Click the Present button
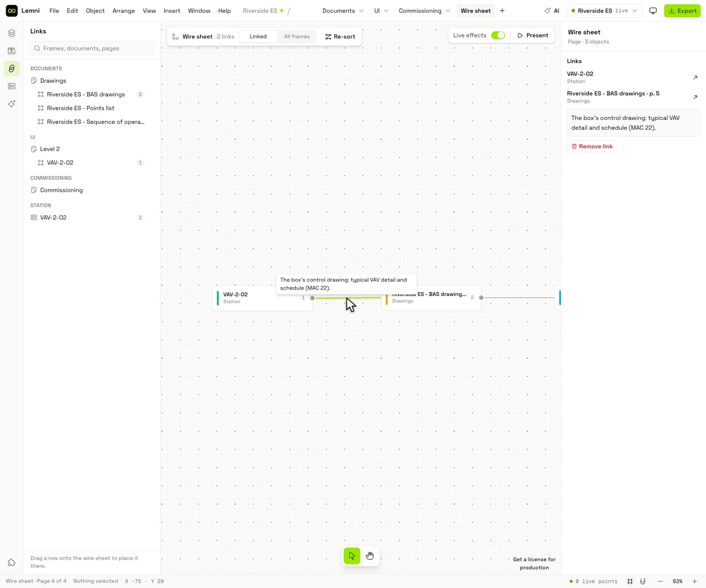Image resolution: width=706 pixels, height=588 pixels. pyautogui.click(x=533, y=35)
